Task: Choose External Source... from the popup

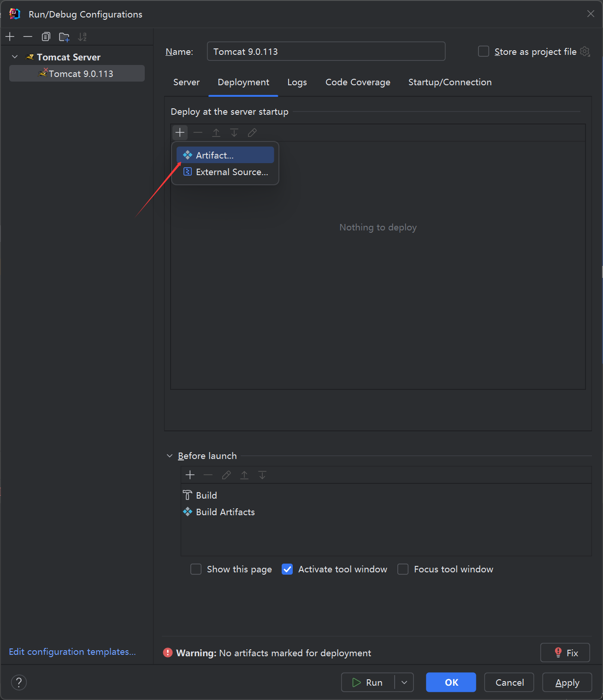Action: 225,172
